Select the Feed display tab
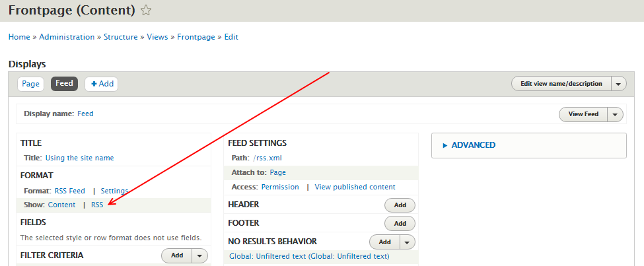 (64, 84)
